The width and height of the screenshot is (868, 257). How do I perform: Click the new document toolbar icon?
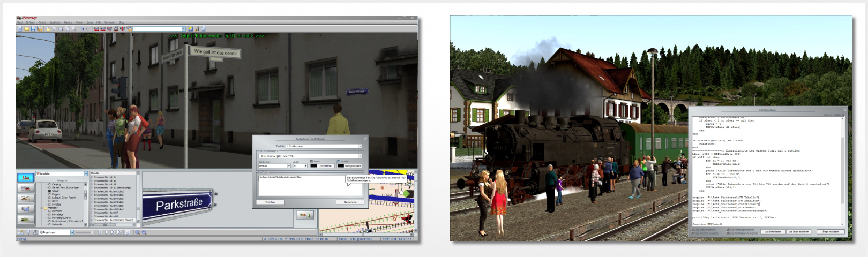pos(20,29)
